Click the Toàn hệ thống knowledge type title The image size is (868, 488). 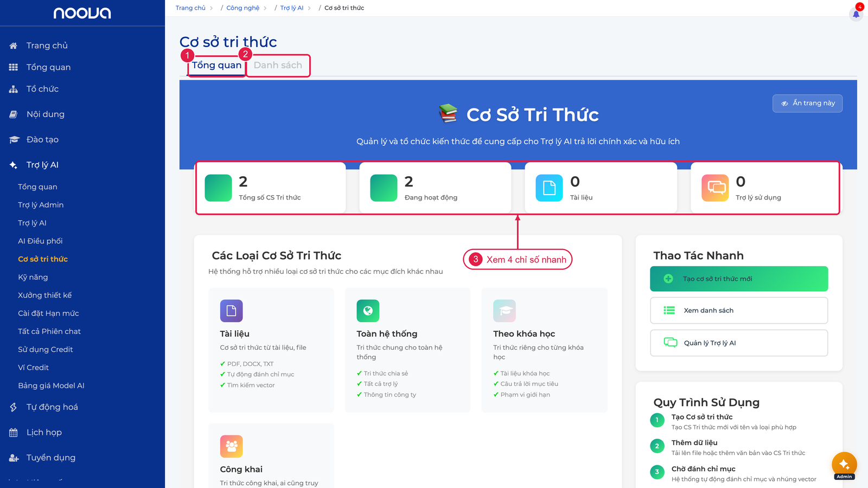[387, 334]
